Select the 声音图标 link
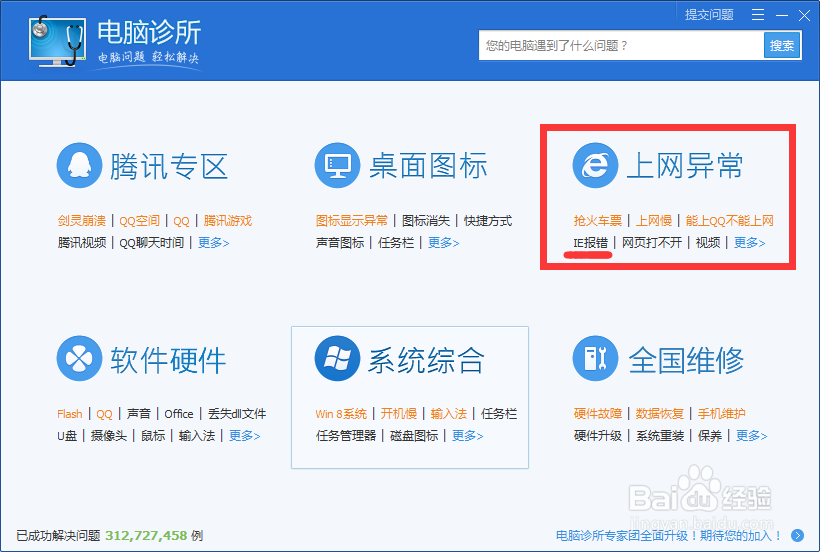The width and height of the screenshot is (820, 552). (340, 243)
